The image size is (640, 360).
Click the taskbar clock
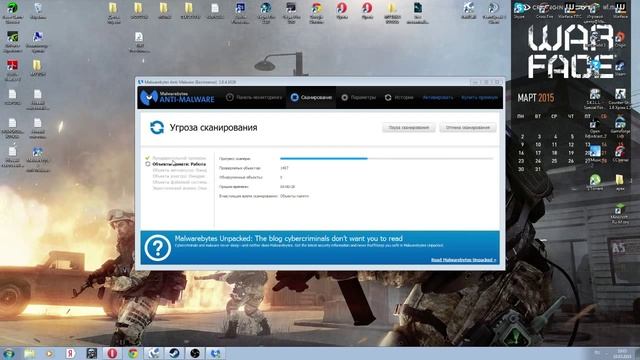click(x=622, y=353)
